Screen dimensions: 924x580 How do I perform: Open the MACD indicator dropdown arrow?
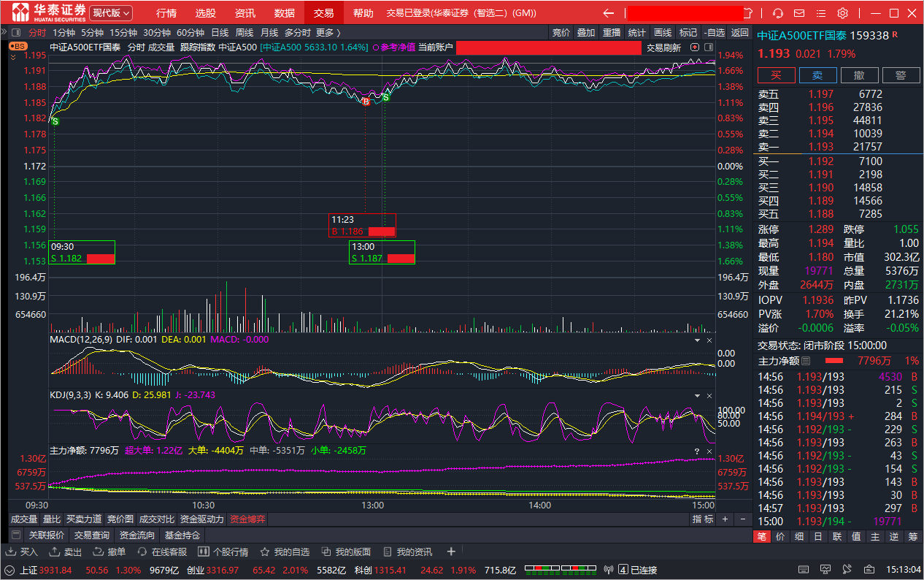(x=696, y=340)
